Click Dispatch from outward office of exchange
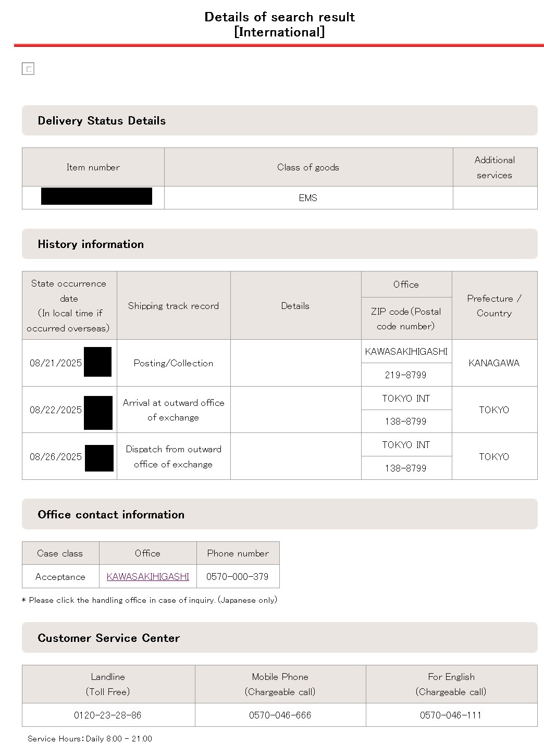This screenshot has height=756, width=544. pos(174,456)
